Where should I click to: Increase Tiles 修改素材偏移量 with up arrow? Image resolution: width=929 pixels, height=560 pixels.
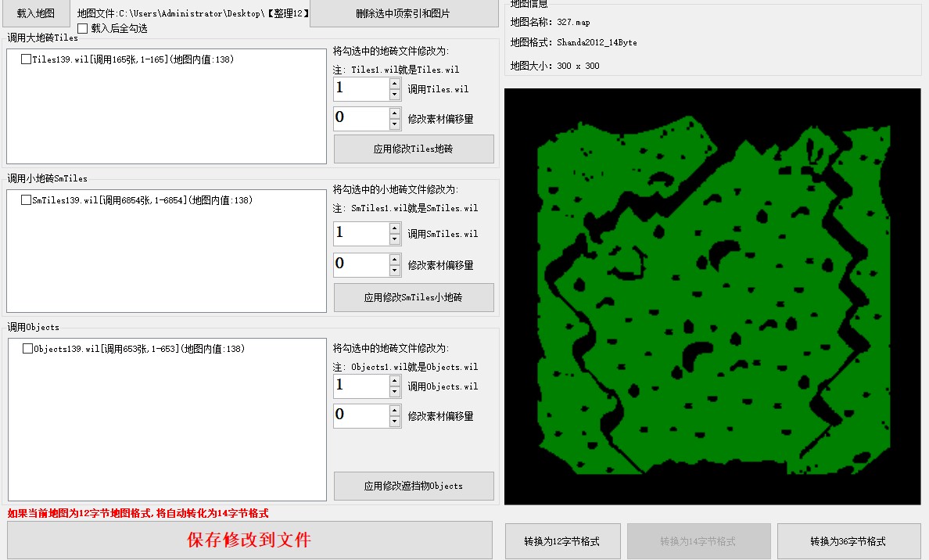[x=395, y=113]
